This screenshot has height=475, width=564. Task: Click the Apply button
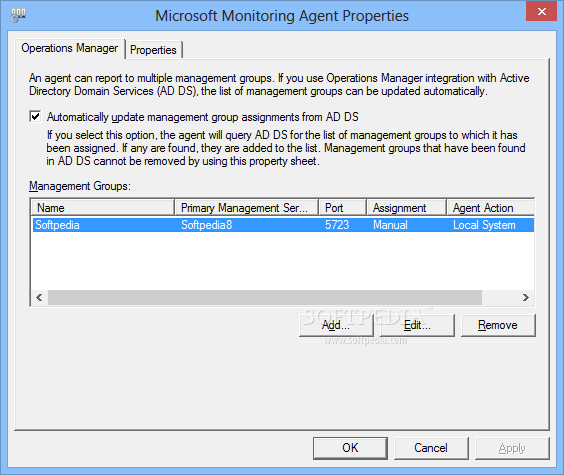coord(512,448)
